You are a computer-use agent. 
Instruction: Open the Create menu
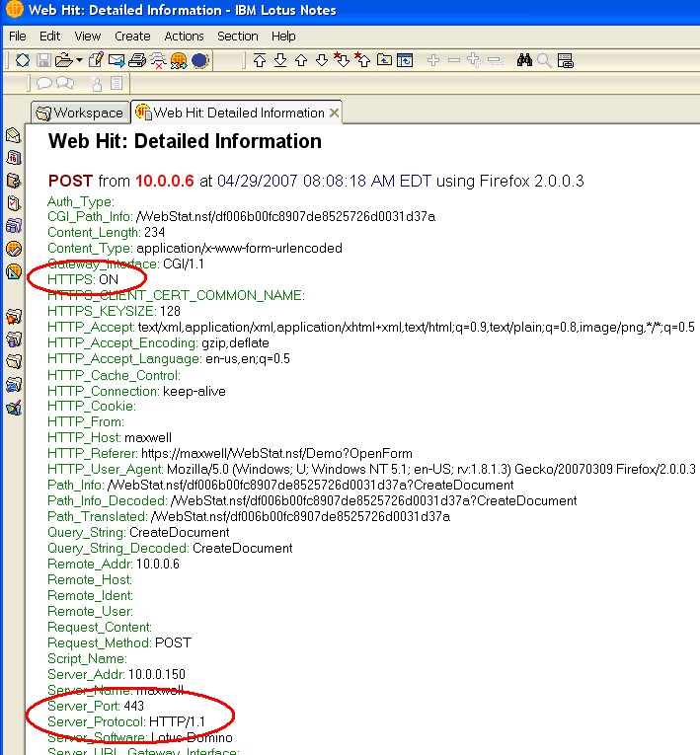[132, 37]
